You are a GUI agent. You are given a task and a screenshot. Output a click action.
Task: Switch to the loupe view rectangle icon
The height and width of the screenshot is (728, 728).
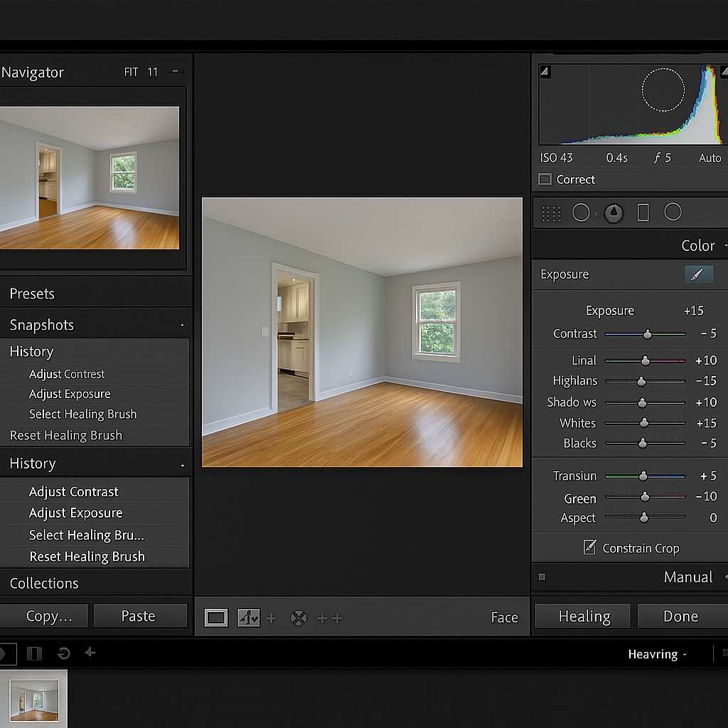(216, 618)
